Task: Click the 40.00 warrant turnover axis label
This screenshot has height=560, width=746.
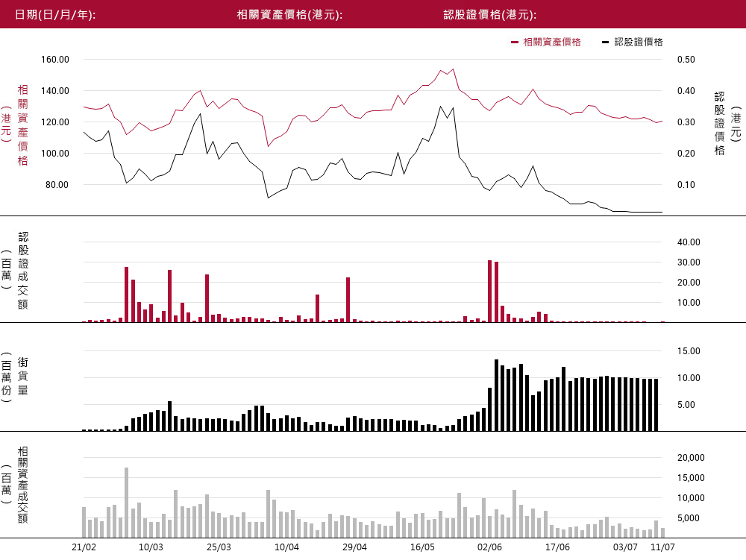Action: tap(689, 242)
